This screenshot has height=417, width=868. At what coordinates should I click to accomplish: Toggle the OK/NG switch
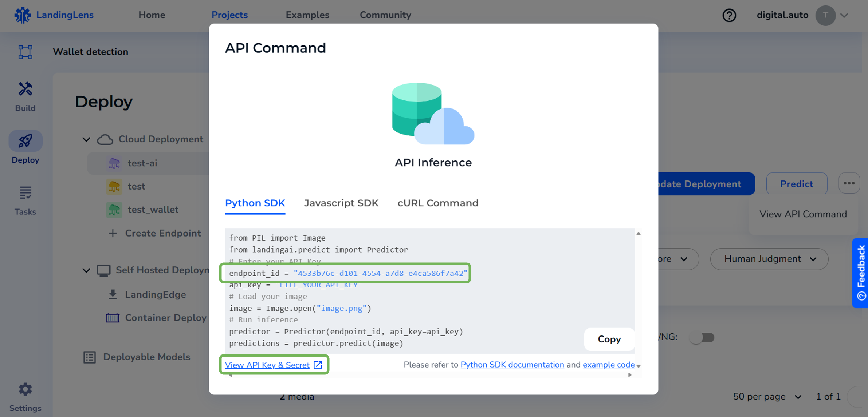click(702, 337)
